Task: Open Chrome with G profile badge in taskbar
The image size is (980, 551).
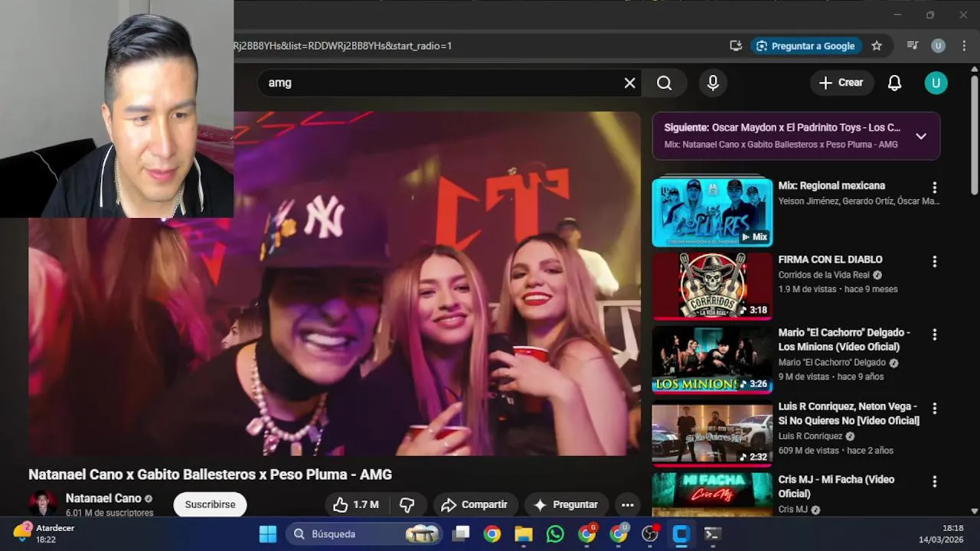Action: [587, 534]
